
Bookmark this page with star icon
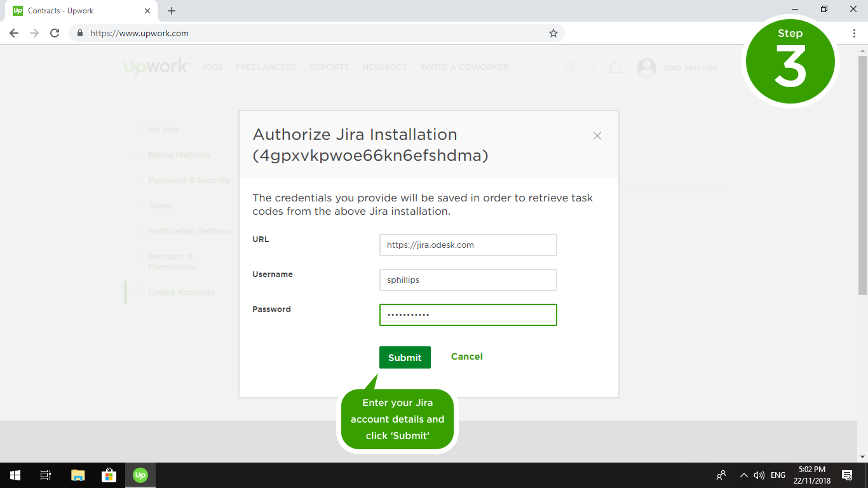coord(553,33)
